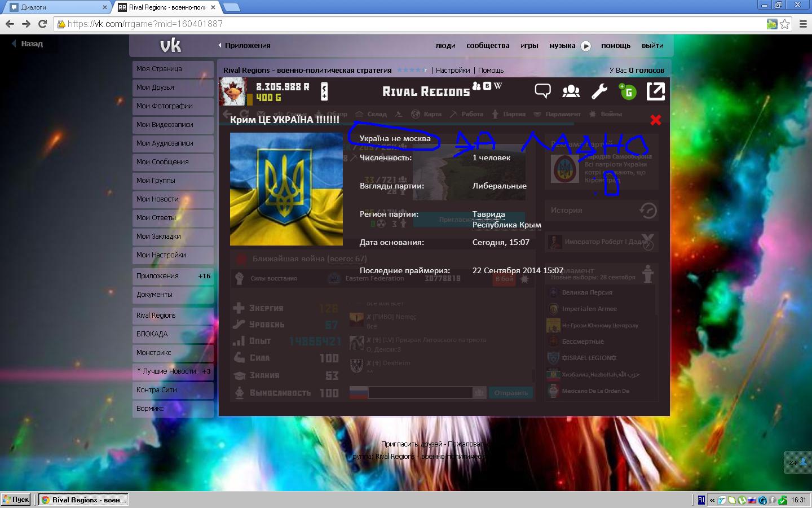Click the Пригласить друзей footer link
812x508 pixels.
(x=412, y=444)
